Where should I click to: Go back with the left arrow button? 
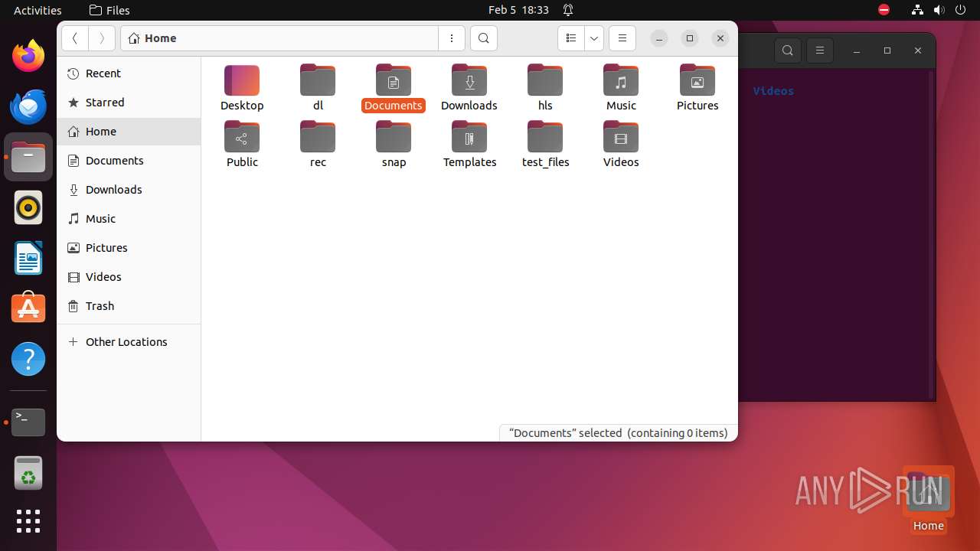[x=75, y=38]
